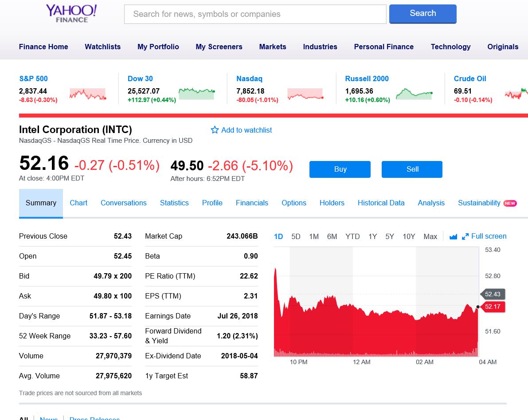Open My Portfolio in navigation bar

[x=158, y=47]
